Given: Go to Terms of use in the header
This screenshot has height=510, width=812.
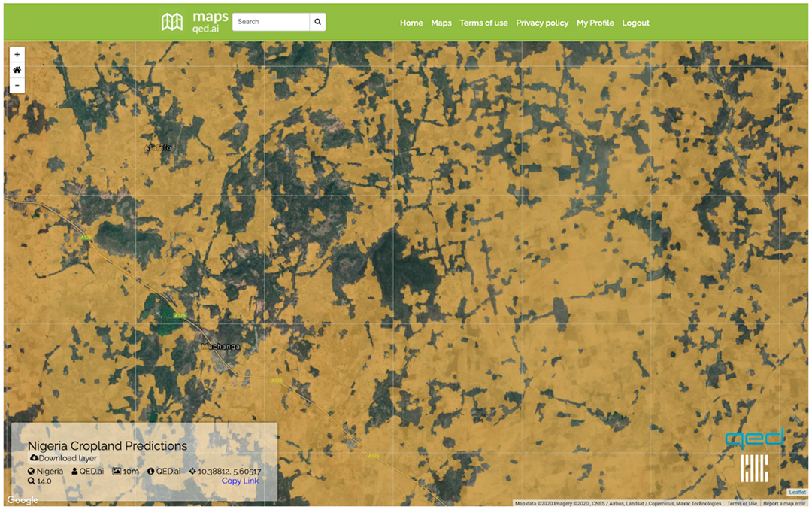Looking at the screenshot, I should click(x=483, y=23).
